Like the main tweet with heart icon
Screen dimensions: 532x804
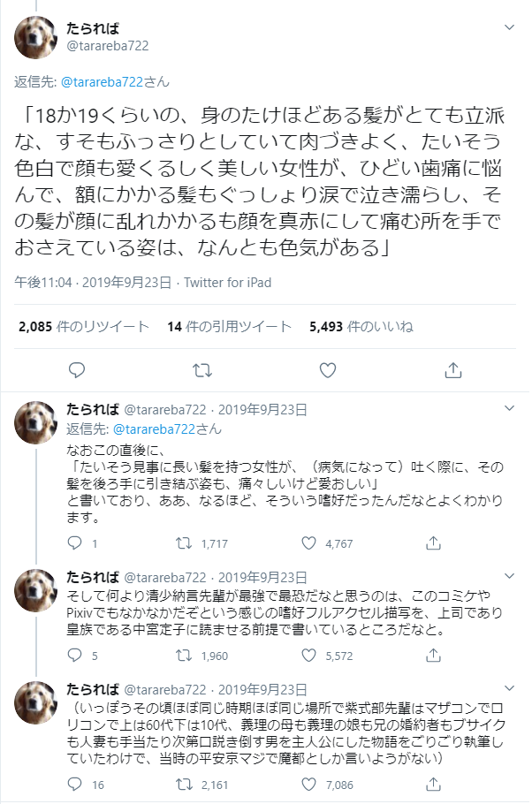[x=328, y=368]
